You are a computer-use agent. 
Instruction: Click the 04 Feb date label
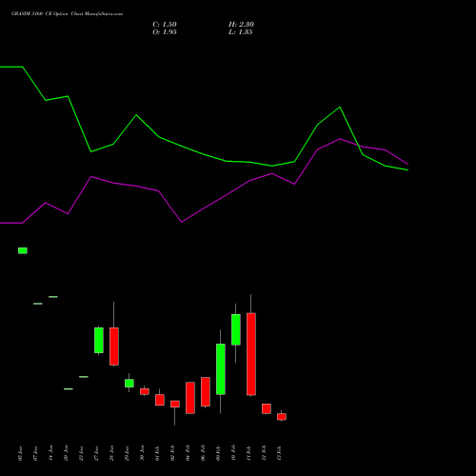click(188, 453)
